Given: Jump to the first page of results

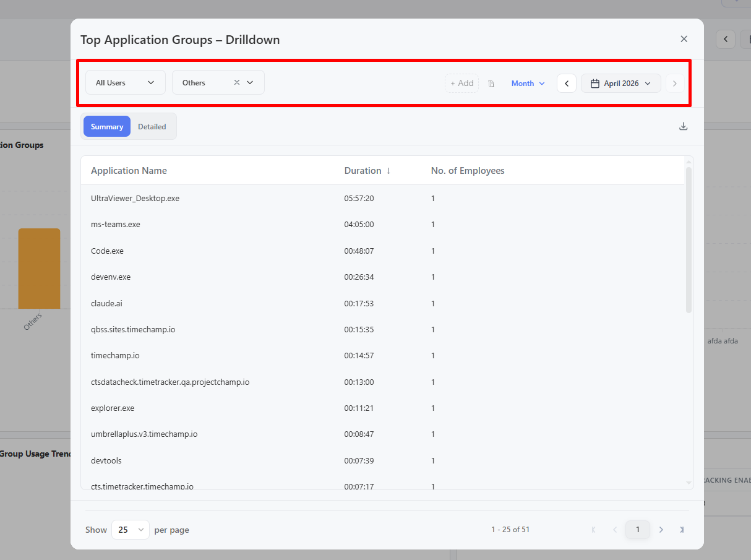Looking at the screenshot, I should (594, 530).
